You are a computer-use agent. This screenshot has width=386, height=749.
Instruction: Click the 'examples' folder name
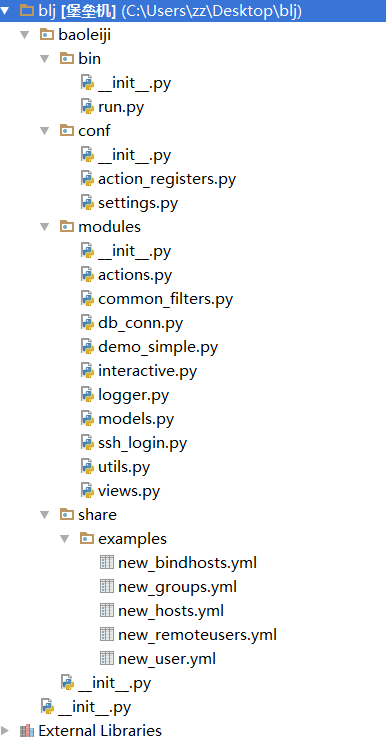[x=132, y=539]
